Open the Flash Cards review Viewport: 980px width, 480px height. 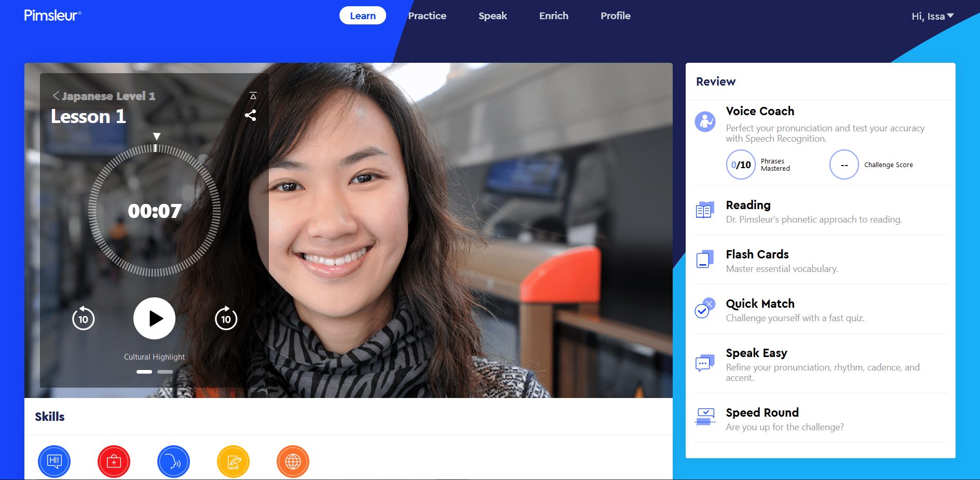pos(757,254)
